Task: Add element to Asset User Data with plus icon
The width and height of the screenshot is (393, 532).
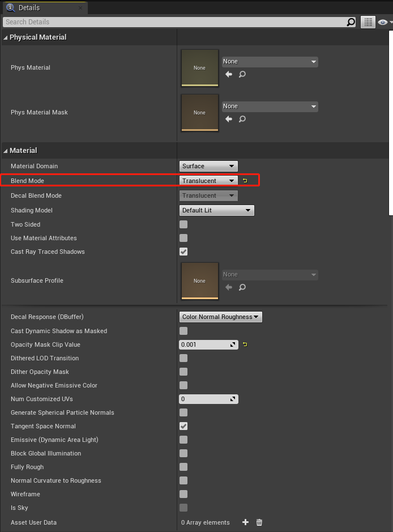Action: pyautogui.click(x=245, y=522)
